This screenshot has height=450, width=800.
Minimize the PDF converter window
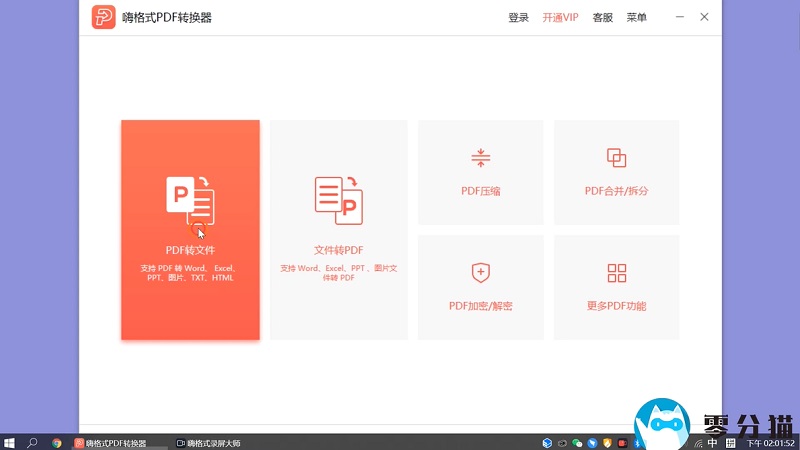[680, 17]
